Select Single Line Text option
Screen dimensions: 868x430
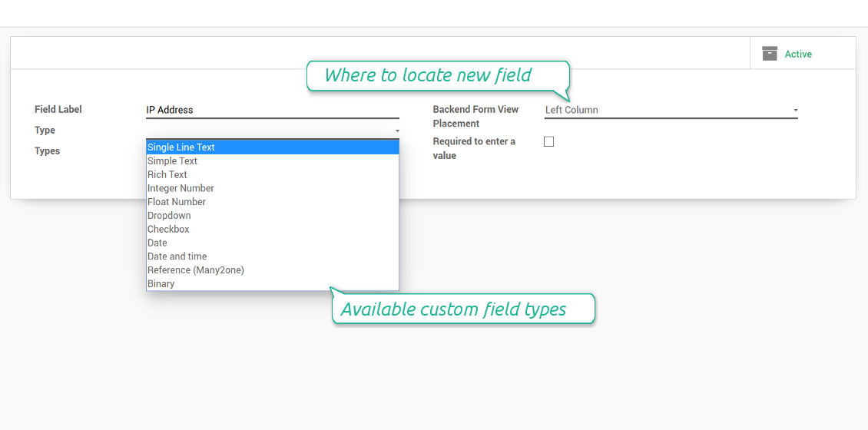pos(273,147)
